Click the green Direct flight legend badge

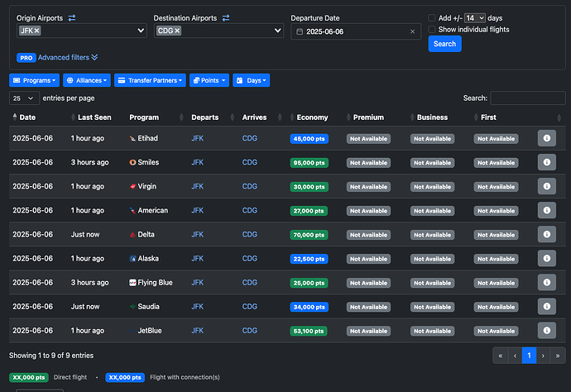pyautogui.click(x=29, y=377)
